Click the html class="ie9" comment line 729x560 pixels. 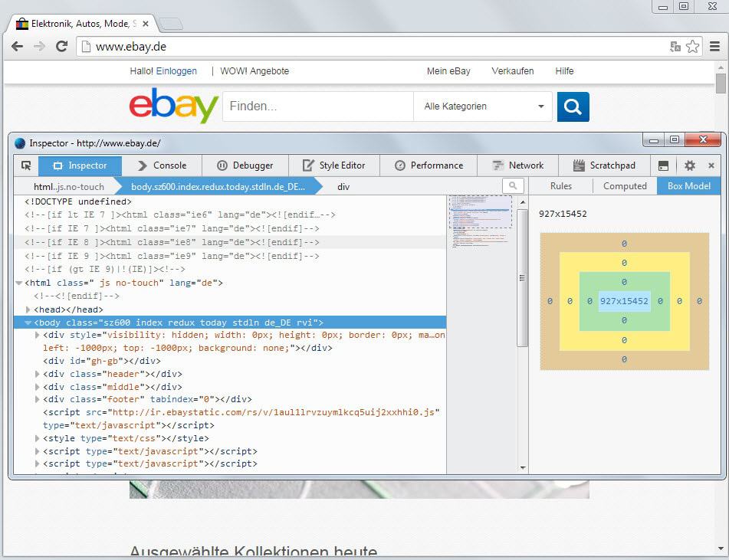[172, 256]
